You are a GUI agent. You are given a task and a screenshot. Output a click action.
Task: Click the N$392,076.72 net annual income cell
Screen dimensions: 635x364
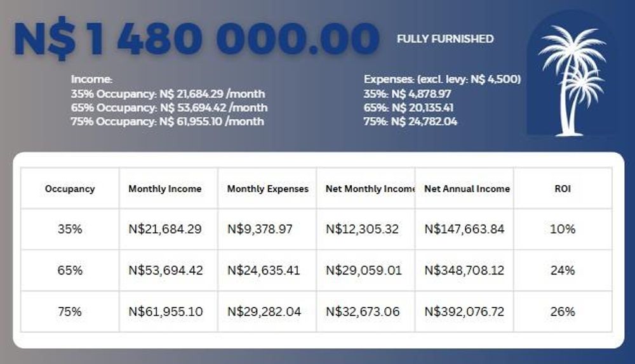click(x=464, y=311)
